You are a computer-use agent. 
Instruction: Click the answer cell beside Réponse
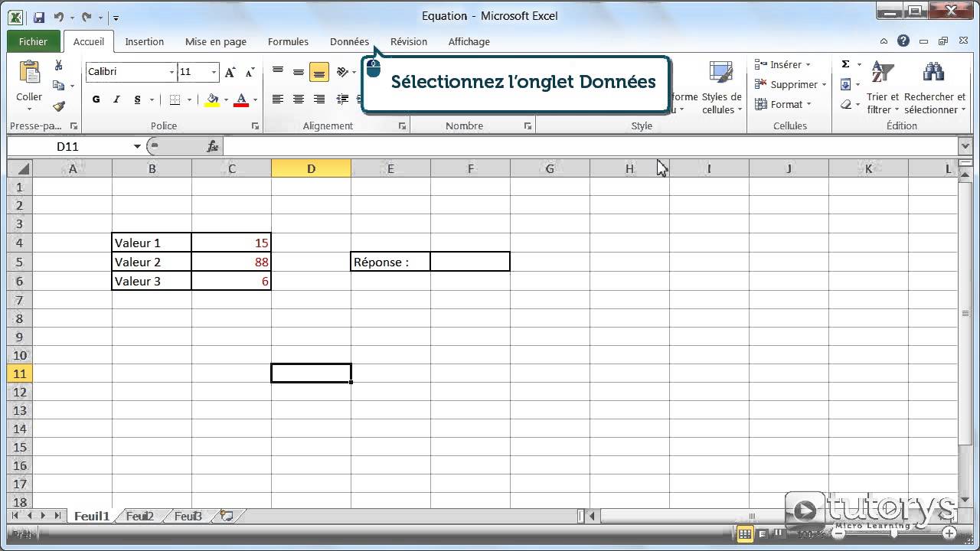[470, 262]
